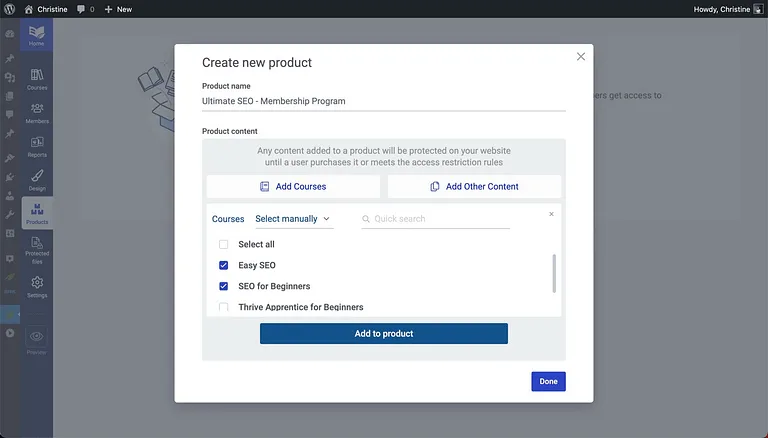Click the Quick search magnifier icon
The image size is (768, 438).
click(365, 219)
